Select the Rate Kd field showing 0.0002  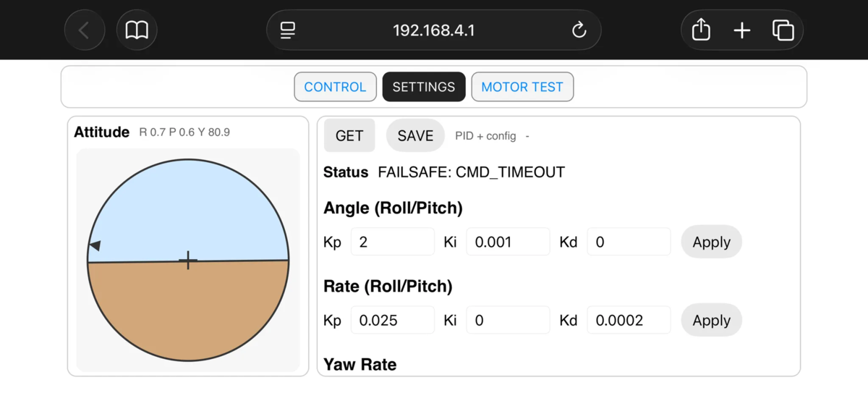[x=629, y=320]
